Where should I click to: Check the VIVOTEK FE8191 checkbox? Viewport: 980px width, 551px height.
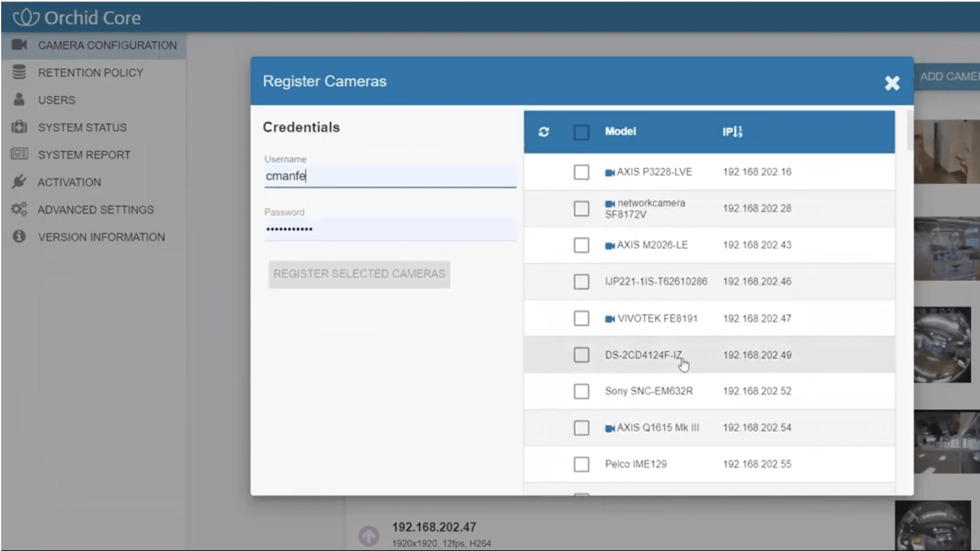pos(581,318)
